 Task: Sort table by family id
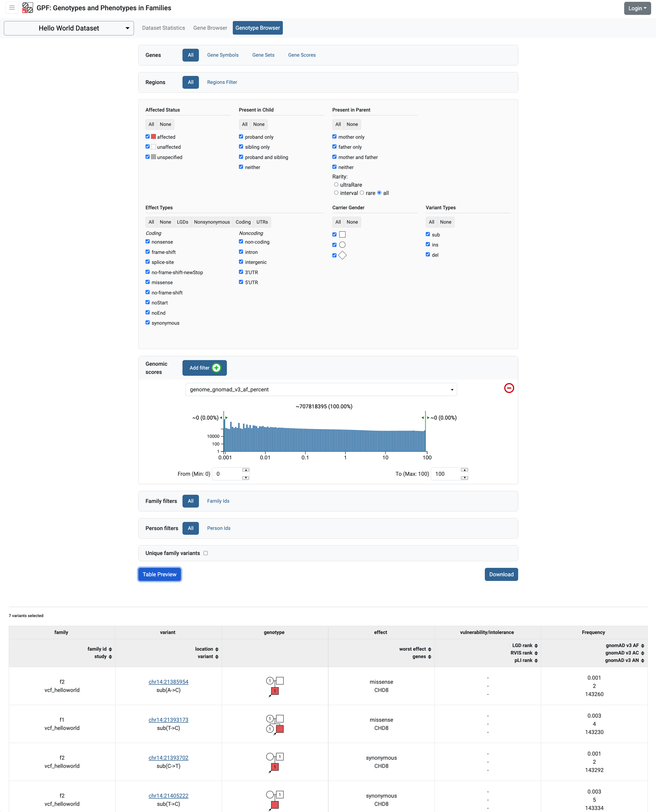pos(110,649)
